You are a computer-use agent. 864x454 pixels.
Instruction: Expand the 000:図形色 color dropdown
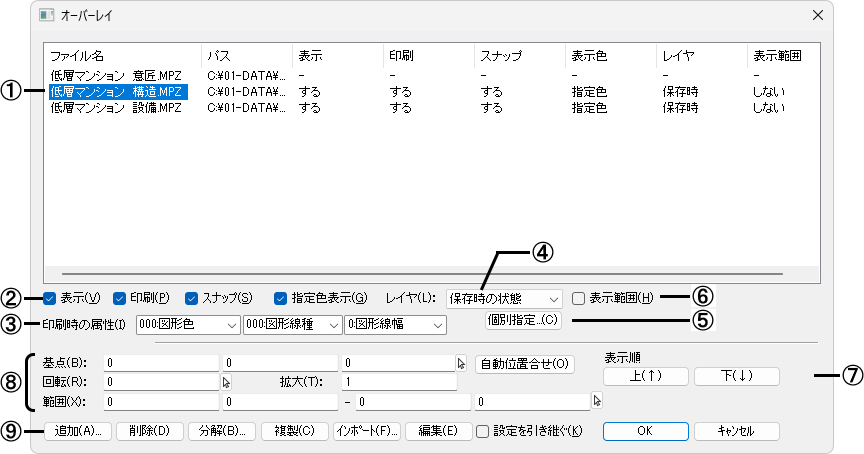pos(187,324)
